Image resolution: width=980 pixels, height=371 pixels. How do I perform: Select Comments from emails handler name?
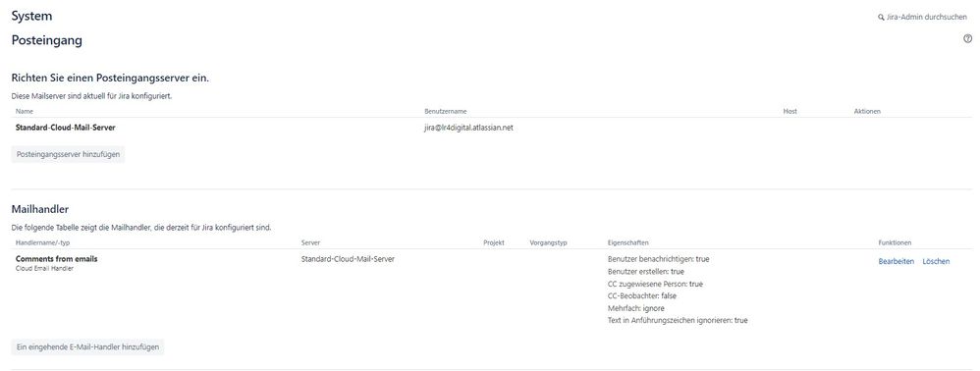[x=56, y=258]
